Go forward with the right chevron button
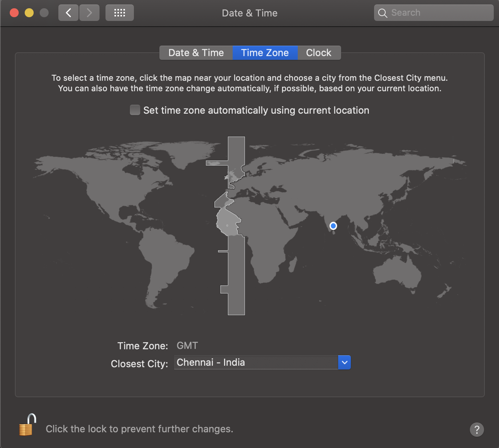Viewport: 499px width, 448px height. tap(89, 13)
